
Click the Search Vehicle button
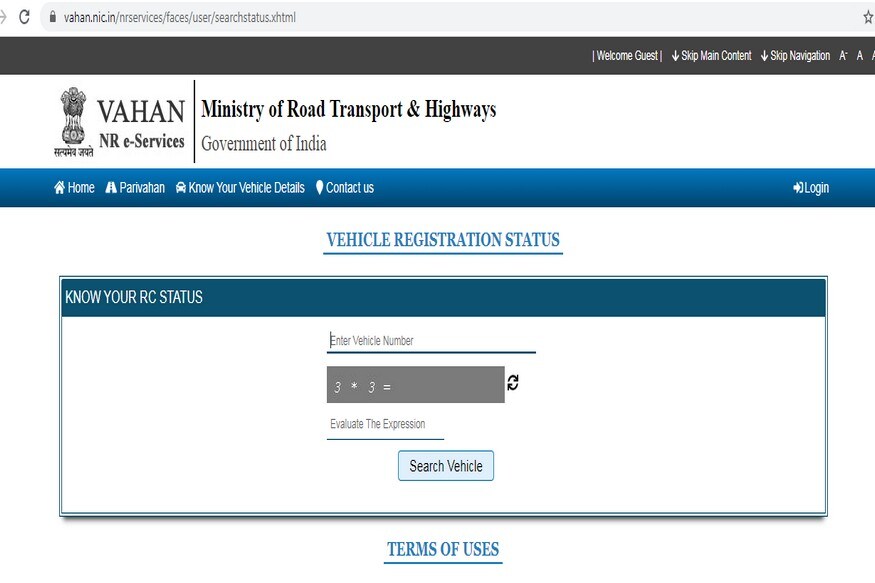click(446, 466)
